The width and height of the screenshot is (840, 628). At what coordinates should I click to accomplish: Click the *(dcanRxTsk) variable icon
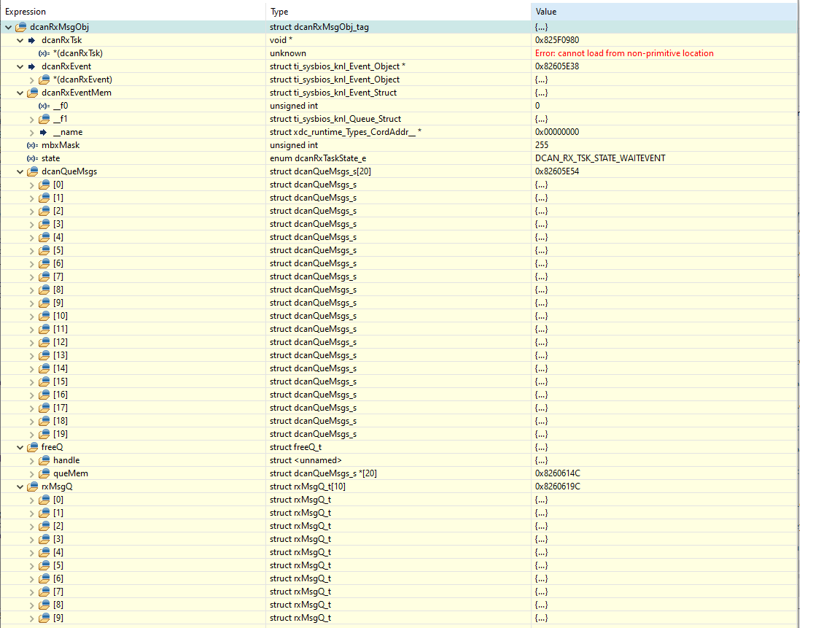tap(44, 53)
